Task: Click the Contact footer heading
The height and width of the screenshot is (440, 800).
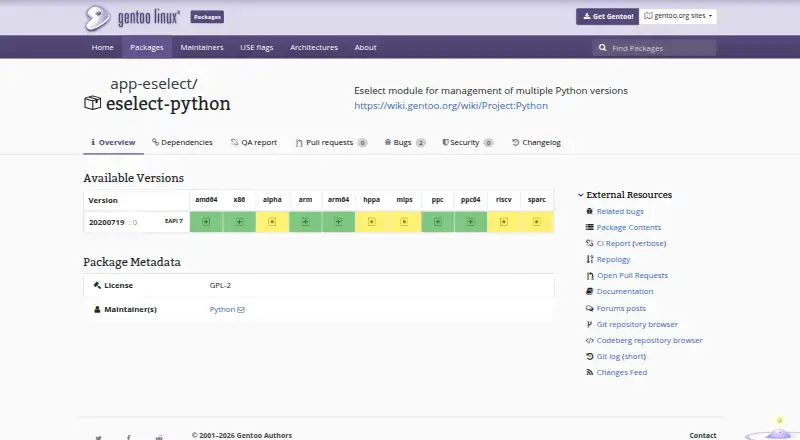Action: [703, 435]
